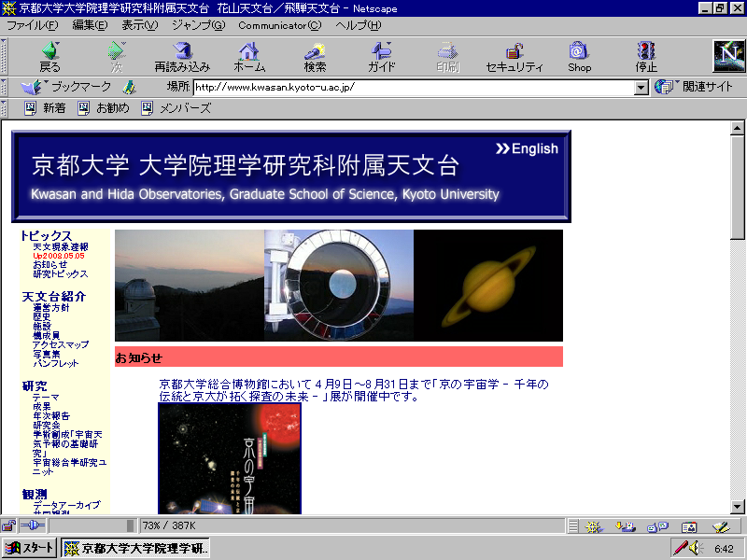Click the pen IME icon in system tray

tap(680, 548)
